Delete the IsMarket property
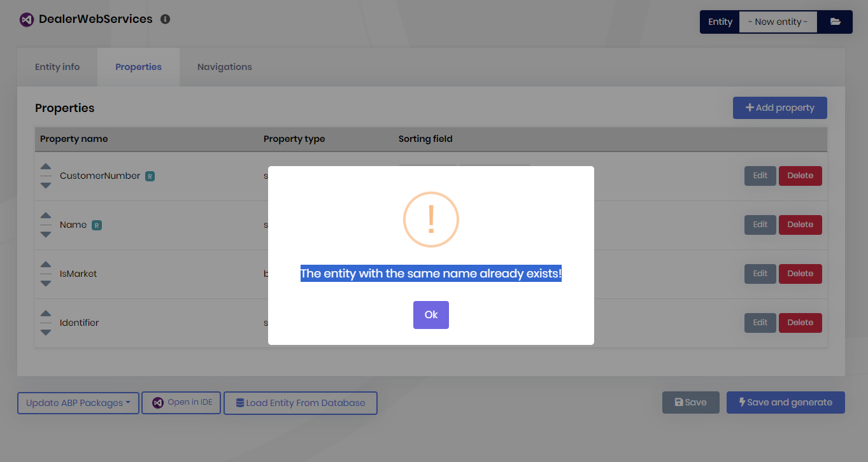 [800, 274]
